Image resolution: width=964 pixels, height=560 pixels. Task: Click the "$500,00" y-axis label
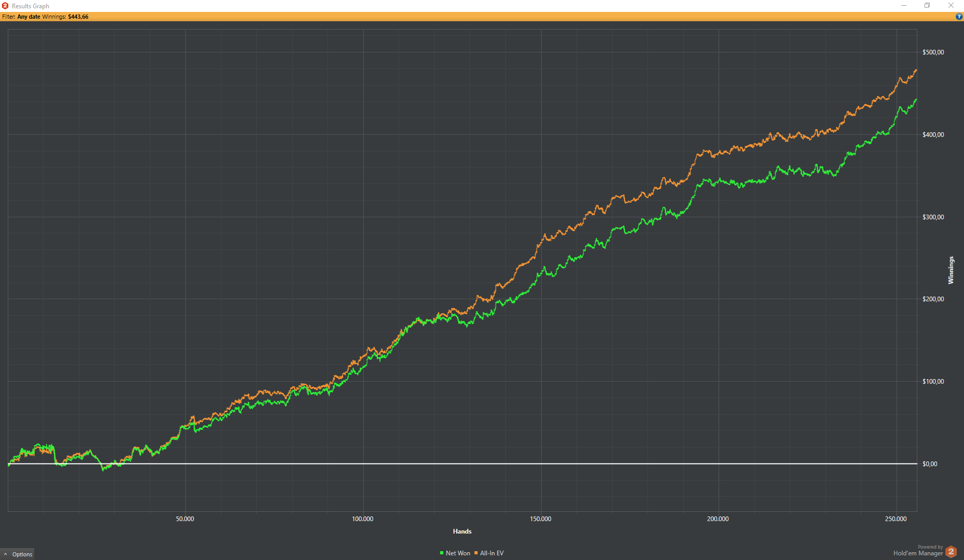point(933,52)
